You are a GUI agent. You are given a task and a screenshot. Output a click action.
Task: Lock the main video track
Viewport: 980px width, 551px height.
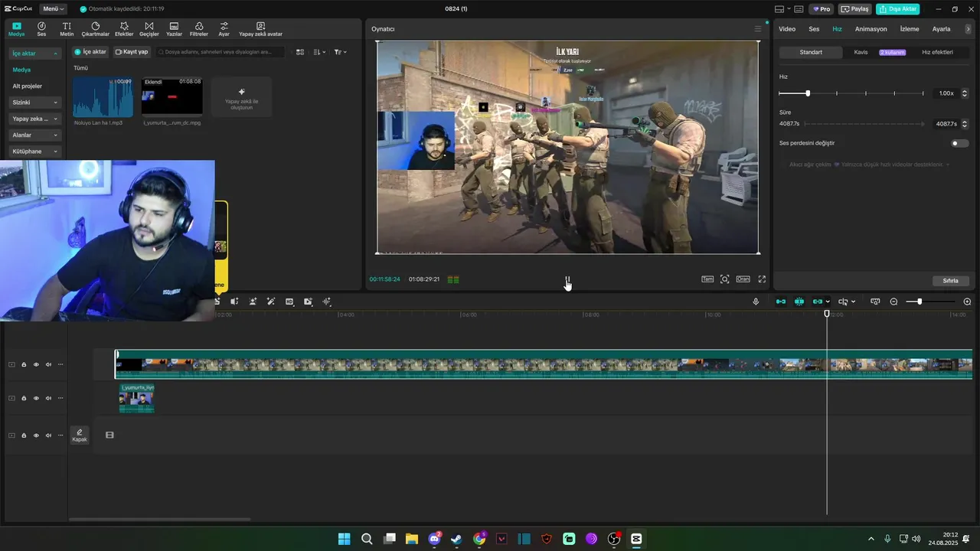click(x=24, y=364)
